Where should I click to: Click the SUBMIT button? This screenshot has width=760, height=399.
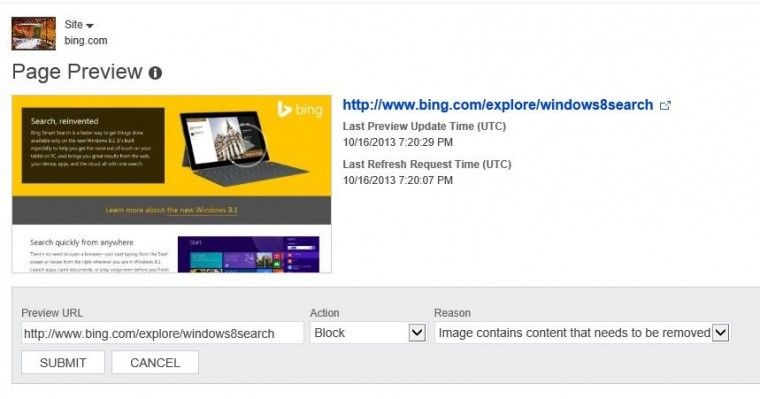coord(63,363)
